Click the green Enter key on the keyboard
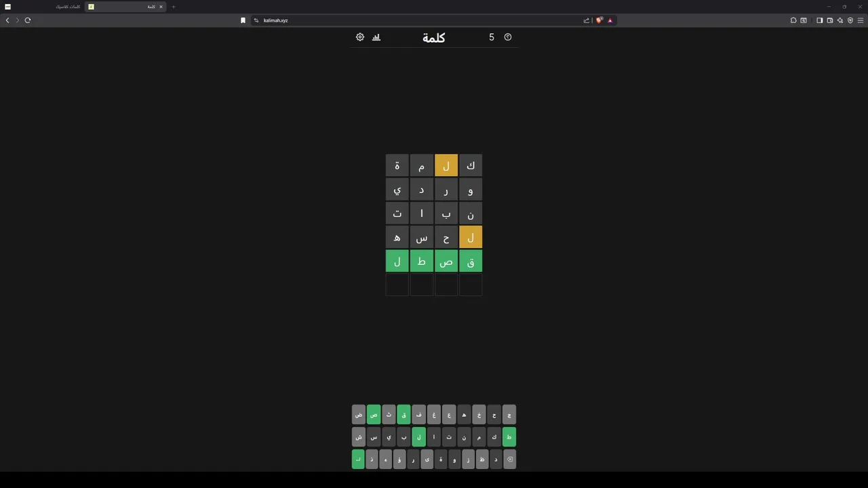The image size is (868, 488). tap(358, 460)
